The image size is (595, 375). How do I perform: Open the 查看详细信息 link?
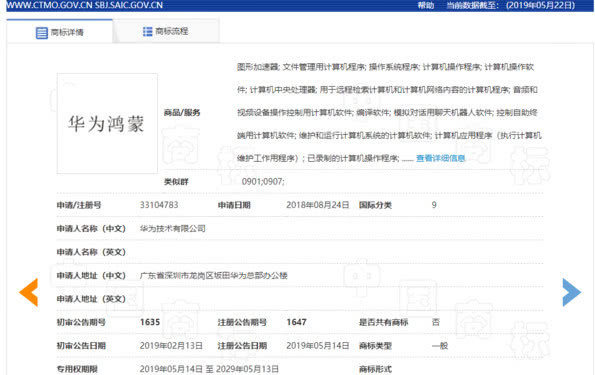tap(441, 158)
